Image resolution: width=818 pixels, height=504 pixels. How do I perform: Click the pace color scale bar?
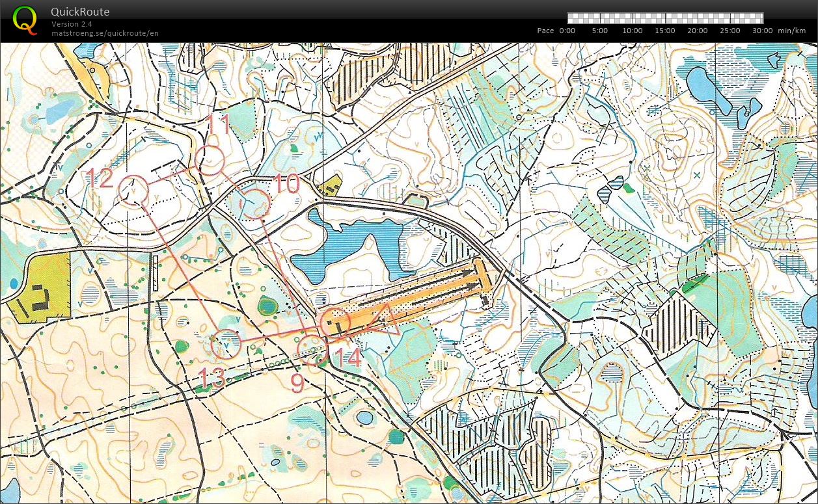click(x=665, y=18)
